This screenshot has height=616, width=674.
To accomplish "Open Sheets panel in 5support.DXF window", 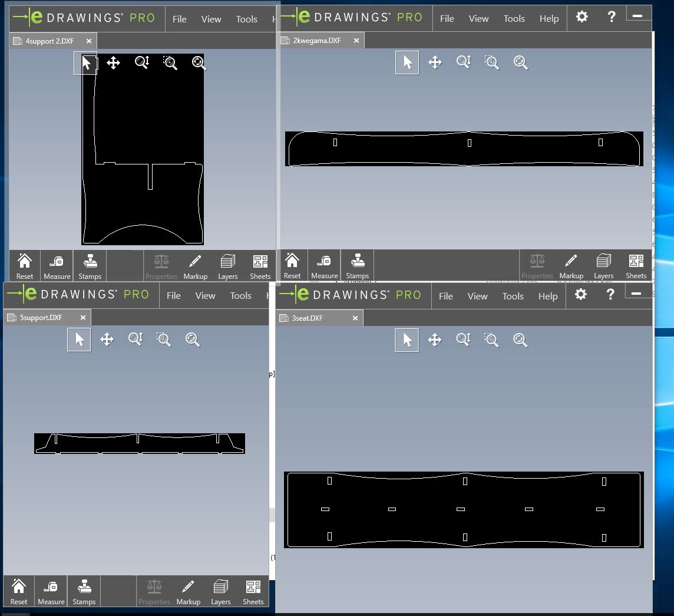I will coord(253,591).
